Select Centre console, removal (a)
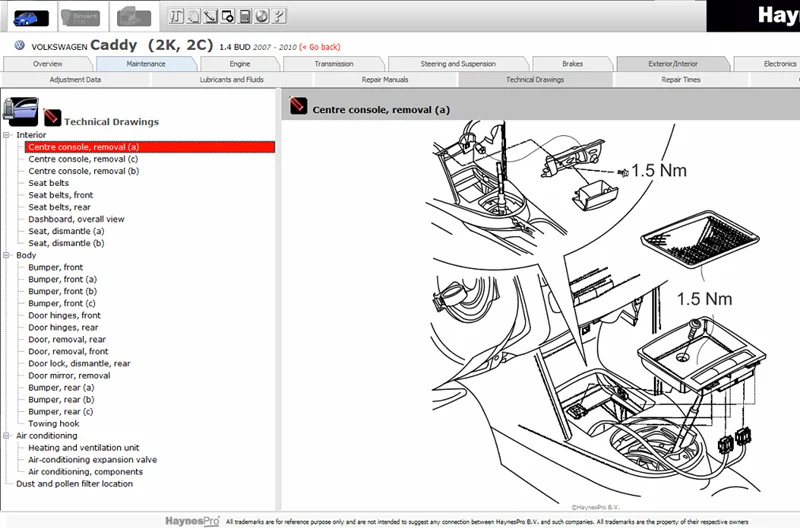Image resolution: width=800 pixels, height=528 pixels. (149, 147)
